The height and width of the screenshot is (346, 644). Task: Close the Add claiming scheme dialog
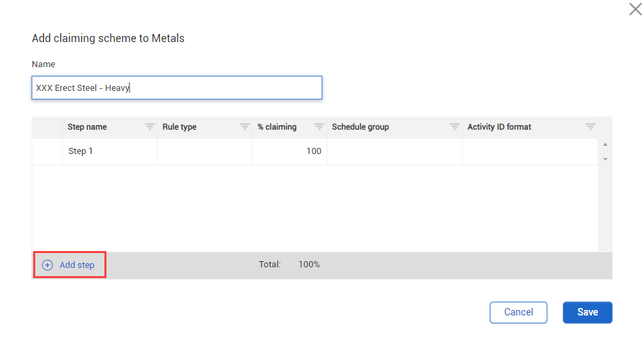point(635,9)
